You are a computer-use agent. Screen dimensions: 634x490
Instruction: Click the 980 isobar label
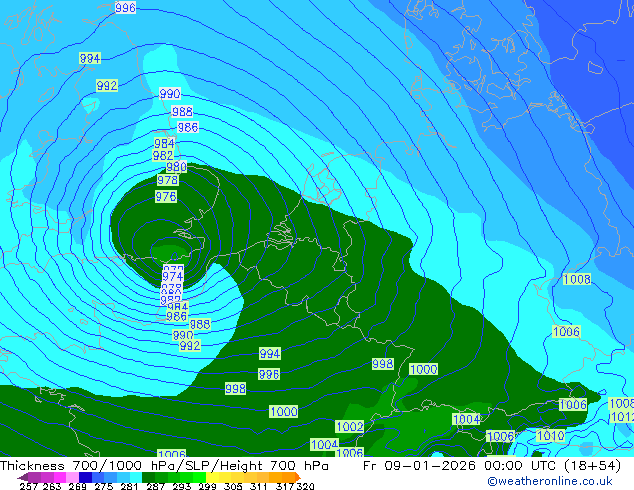177,167
